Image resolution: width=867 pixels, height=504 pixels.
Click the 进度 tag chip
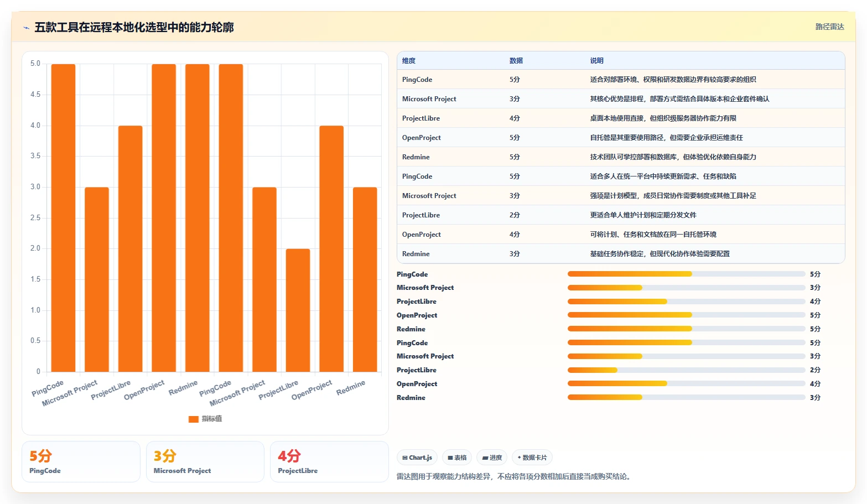492,458
